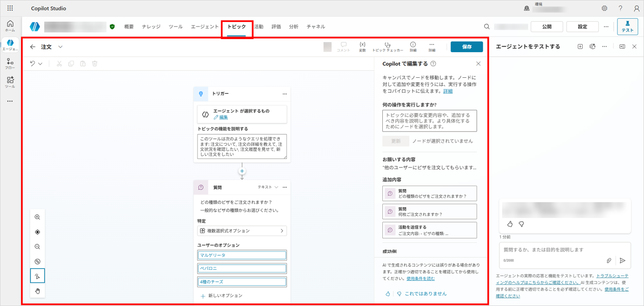Expand the 複数選択式オプション selector
The image size is (644, 306).
tap(242, 231)
